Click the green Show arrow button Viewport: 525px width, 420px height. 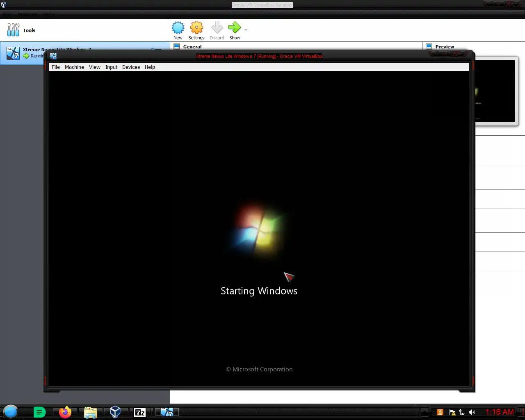tap(235, 31)
